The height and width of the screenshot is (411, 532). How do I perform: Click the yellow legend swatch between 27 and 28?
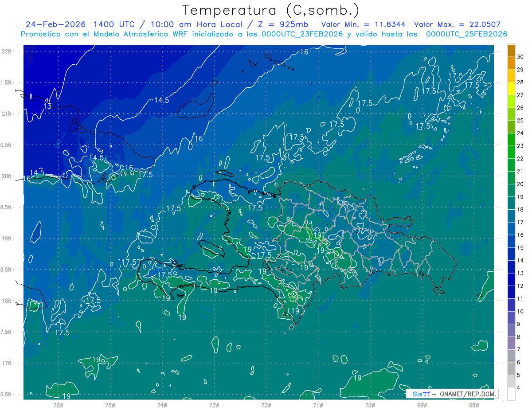tap(511, 89)
